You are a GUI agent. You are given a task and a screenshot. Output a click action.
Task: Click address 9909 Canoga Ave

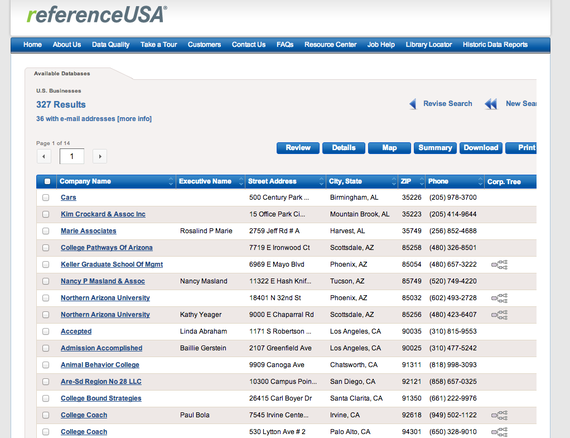pos(277,365)
